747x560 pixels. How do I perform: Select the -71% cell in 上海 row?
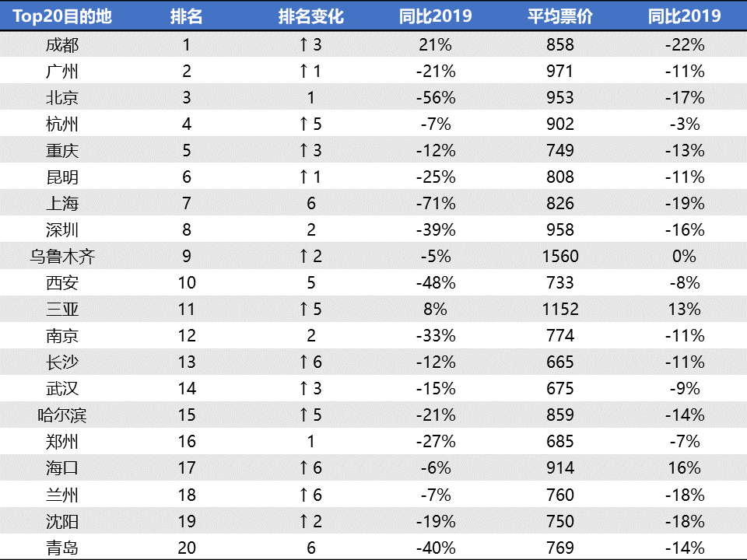436,203
